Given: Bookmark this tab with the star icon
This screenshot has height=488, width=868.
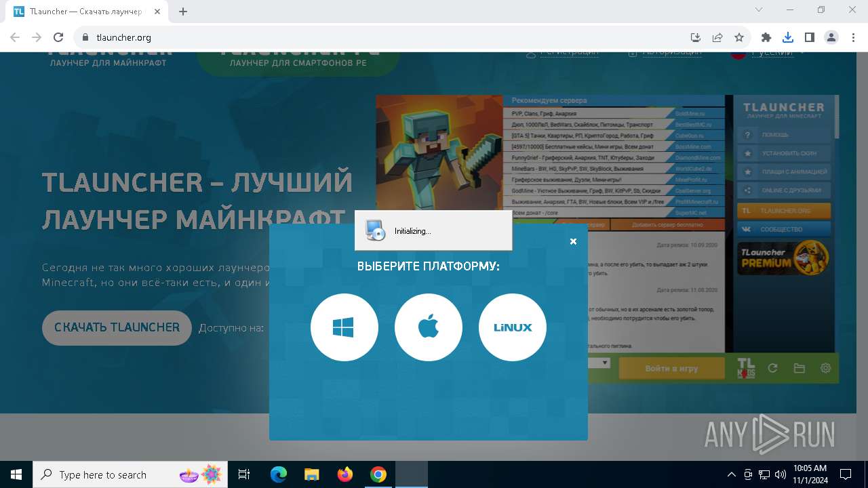Looking at the screenshot, I should click(739, 37).
